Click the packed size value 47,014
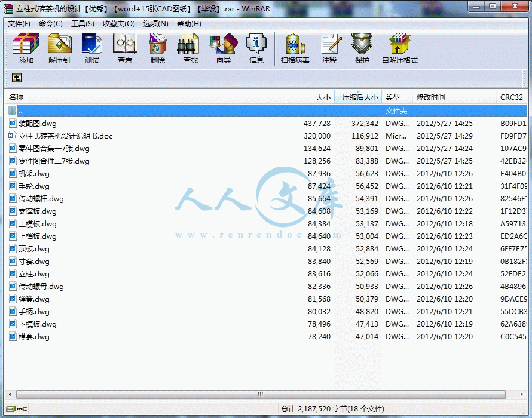 click(x=367, y=337)
